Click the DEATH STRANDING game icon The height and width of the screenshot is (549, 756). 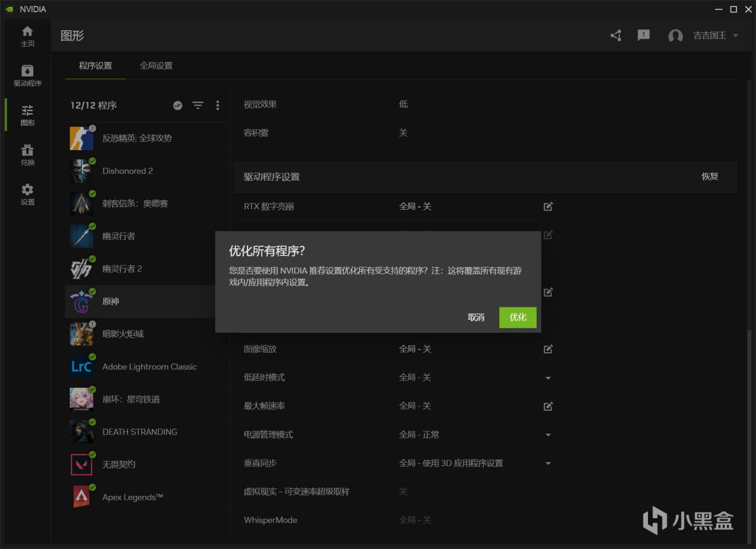(81, 432)
